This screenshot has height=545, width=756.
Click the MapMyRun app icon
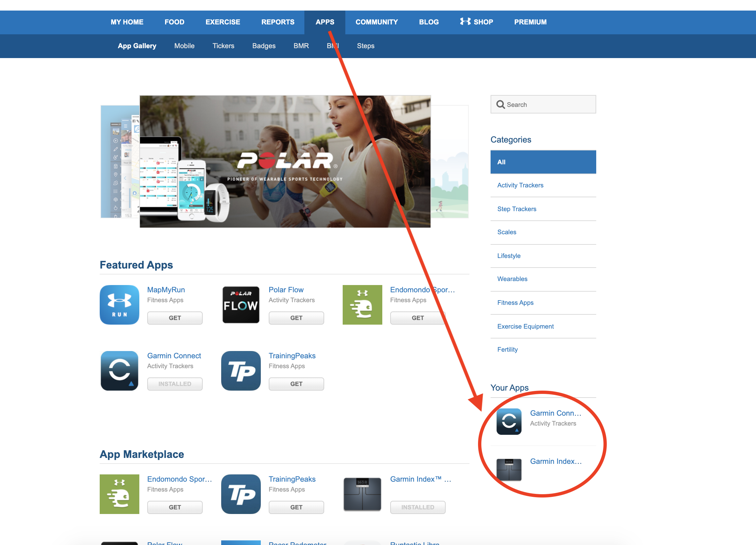point(120,304)
